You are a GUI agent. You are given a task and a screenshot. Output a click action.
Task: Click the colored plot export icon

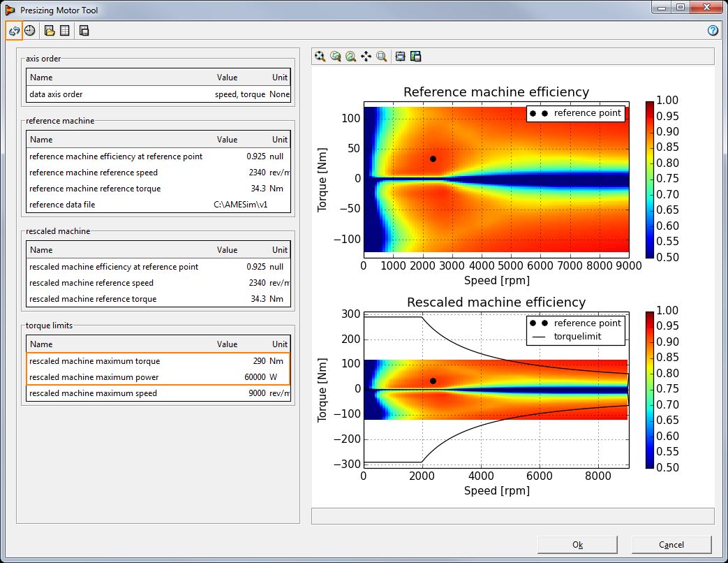click(x=416, y=57)
